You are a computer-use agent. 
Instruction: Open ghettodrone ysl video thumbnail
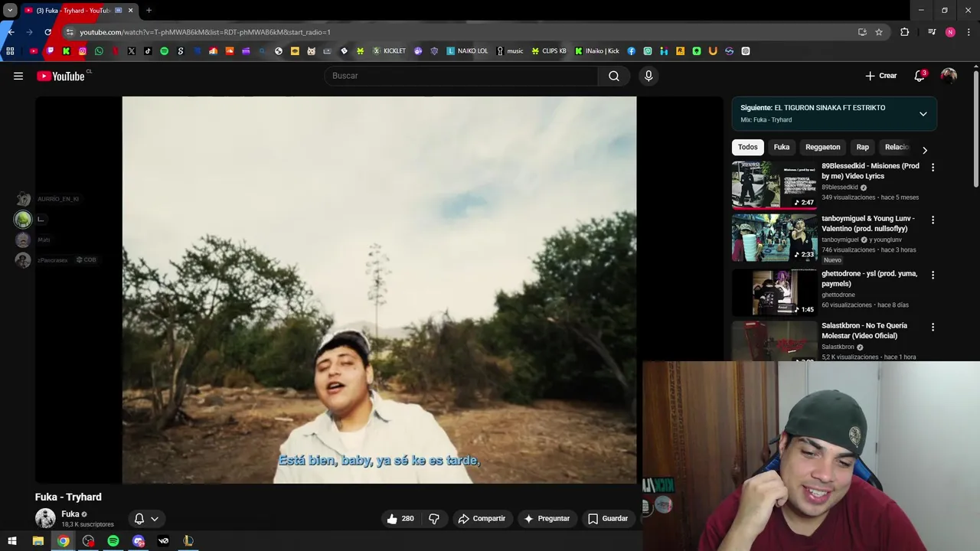[774, 292]
